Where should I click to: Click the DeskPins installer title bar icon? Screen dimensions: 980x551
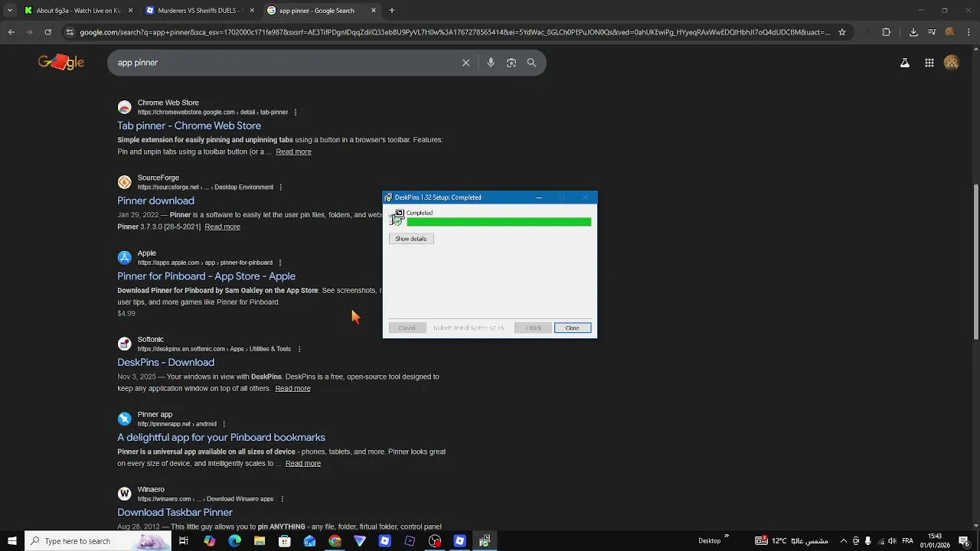point(389,197)
